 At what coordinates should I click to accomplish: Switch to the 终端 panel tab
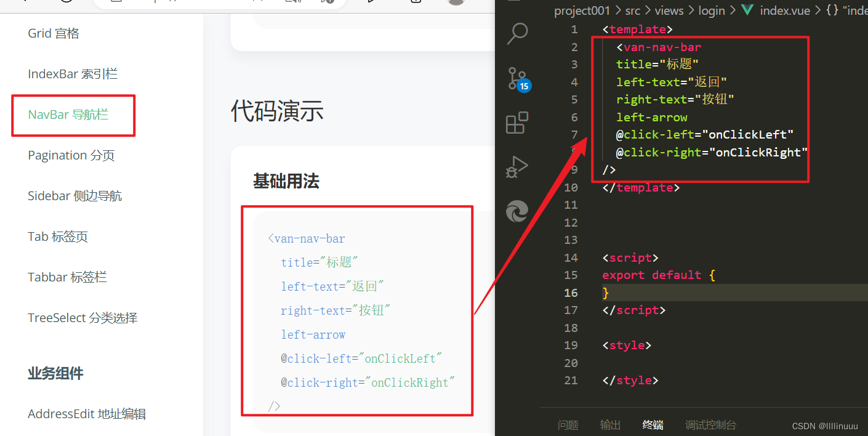point(653,425)
